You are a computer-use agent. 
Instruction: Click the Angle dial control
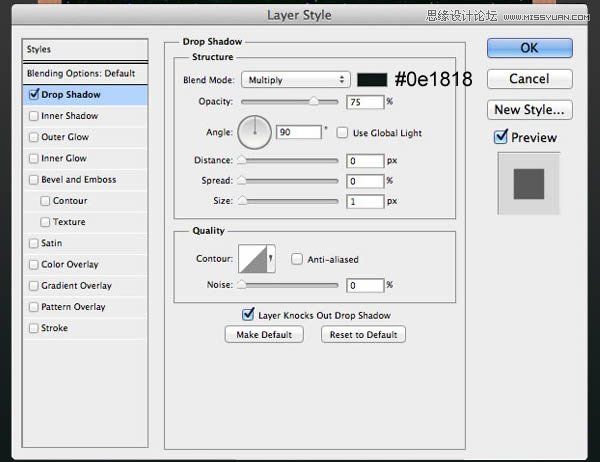point(255,132)
